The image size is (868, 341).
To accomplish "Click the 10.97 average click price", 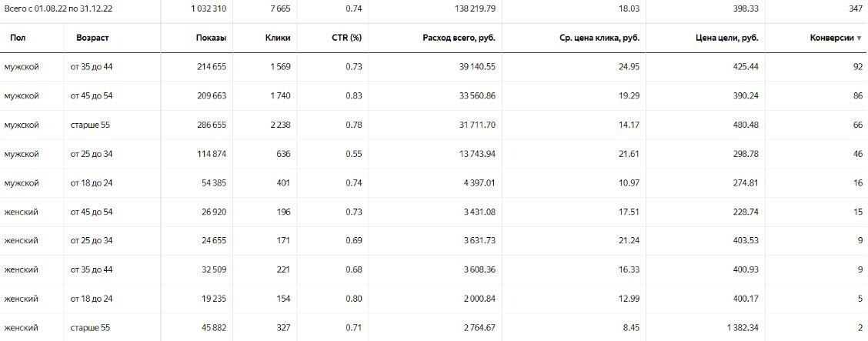I will coord(628,183).
